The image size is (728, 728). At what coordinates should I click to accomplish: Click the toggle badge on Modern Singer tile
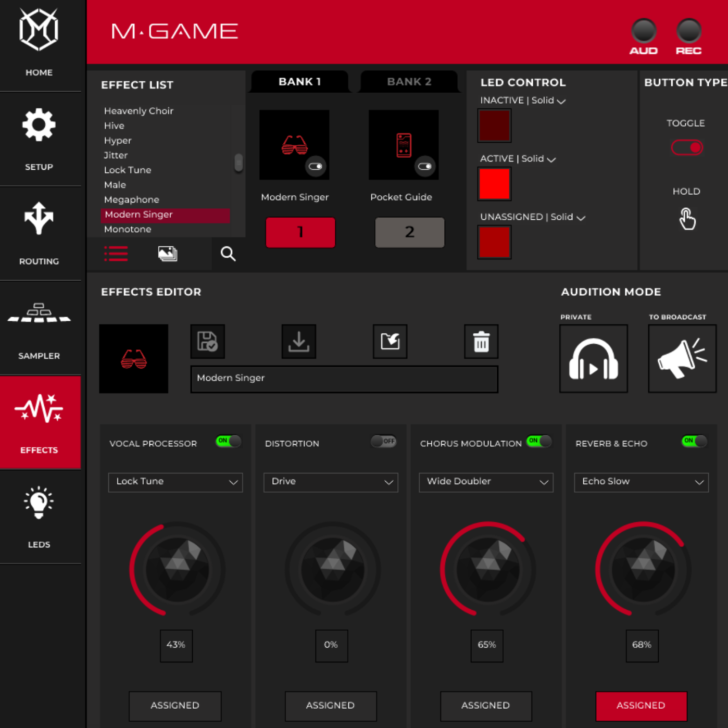(316, 167)
